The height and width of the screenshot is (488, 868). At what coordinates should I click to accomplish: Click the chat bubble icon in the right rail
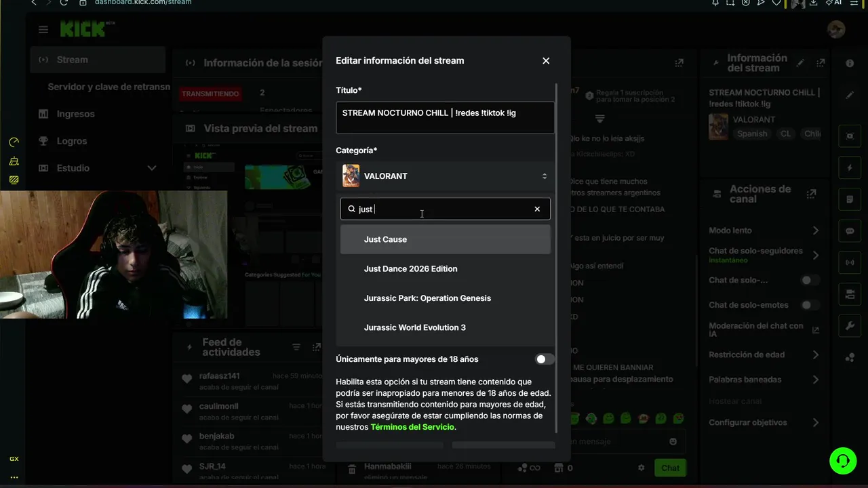click(850, 231)
